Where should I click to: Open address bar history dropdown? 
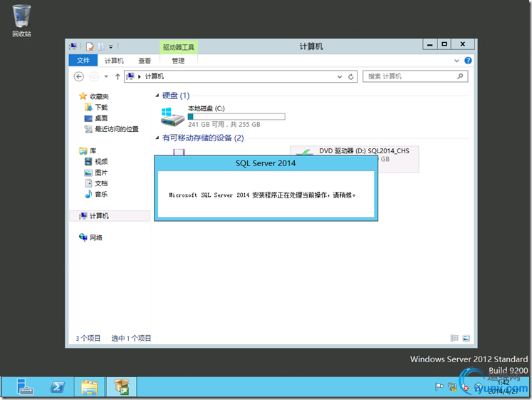[340, 77]
